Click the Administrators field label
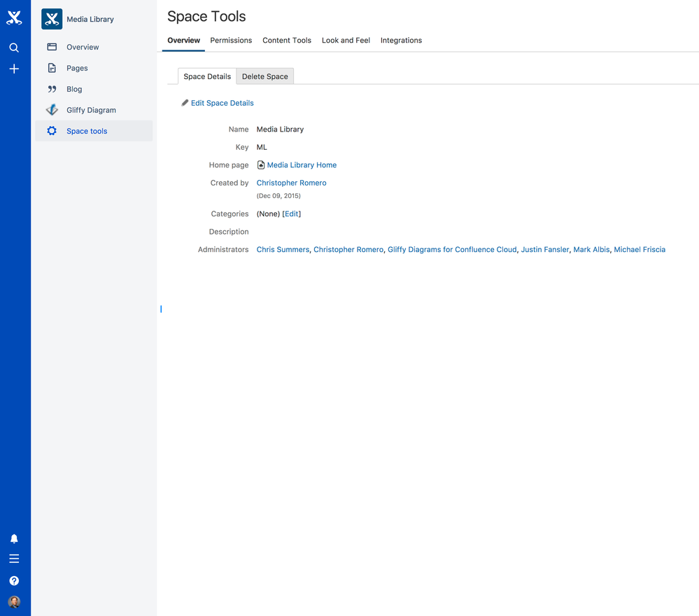The width and height of the screenshot is (699, 616). pos(223,249)
